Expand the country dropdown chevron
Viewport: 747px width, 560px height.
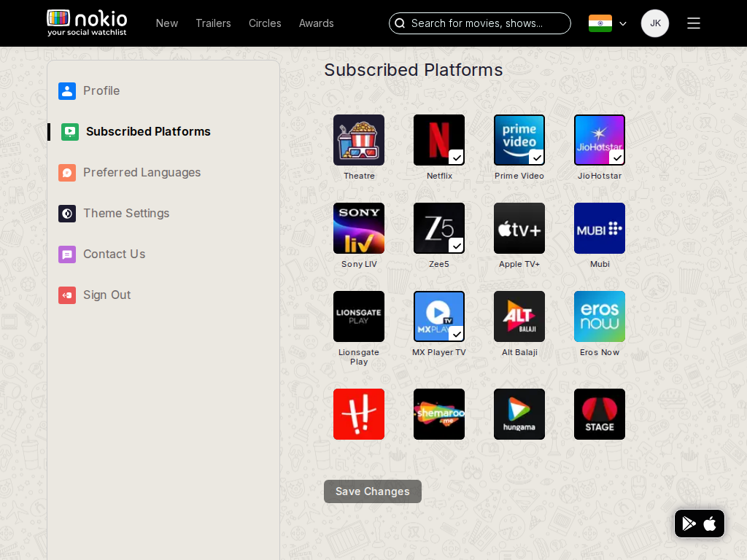pos(623,23)
